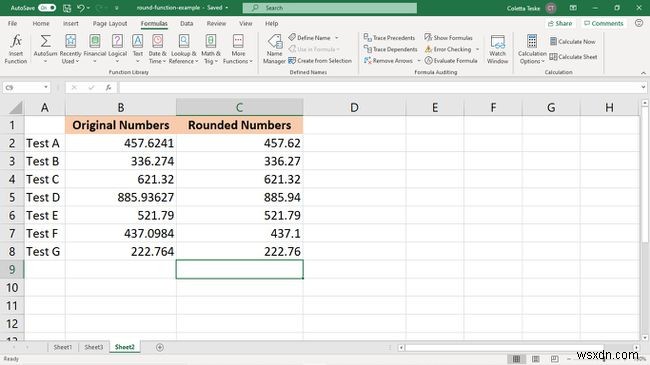
Task: Click Create from Selection
Action: point(320,61)
